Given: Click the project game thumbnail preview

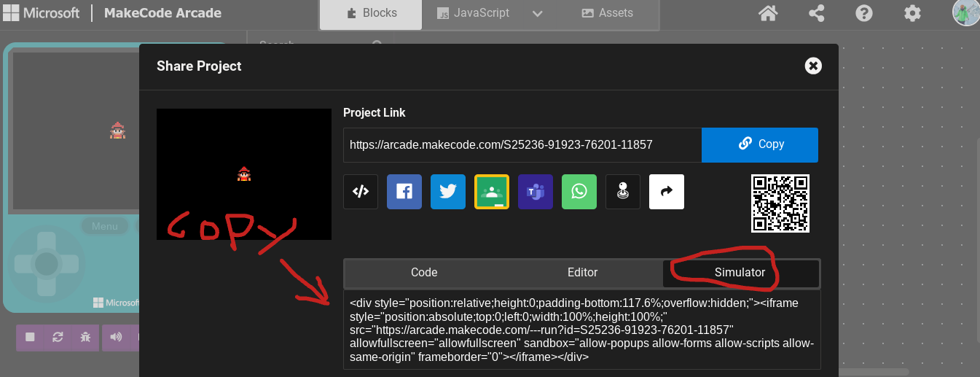Looking at the screenshot, I should (x=244, y=174).
